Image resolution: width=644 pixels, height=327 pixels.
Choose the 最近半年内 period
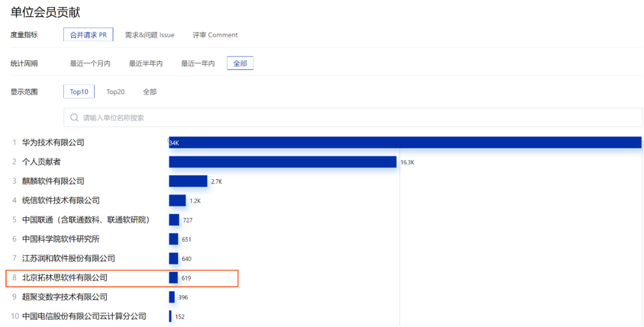[x=146, y=63]
